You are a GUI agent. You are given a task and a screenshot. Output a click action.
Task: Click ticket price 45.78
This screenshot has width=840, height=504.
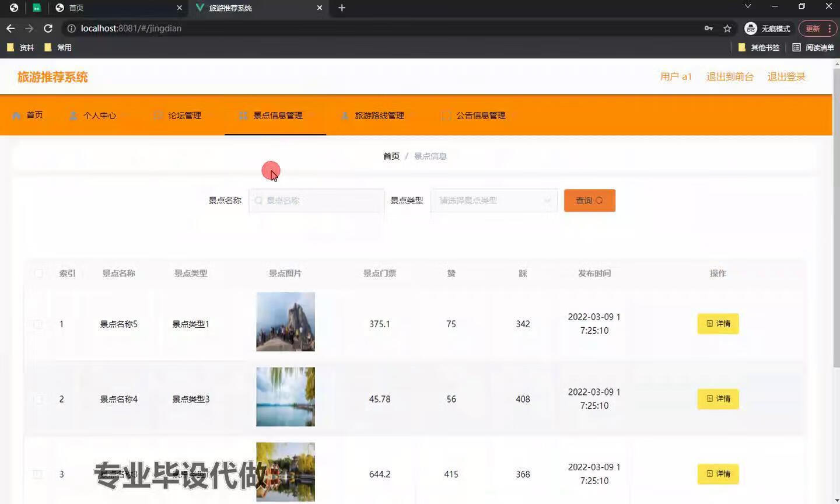[x=380, y=399]
